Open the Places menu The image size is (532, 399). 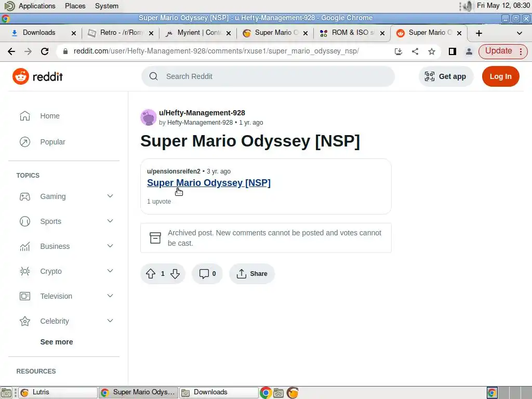75,6
